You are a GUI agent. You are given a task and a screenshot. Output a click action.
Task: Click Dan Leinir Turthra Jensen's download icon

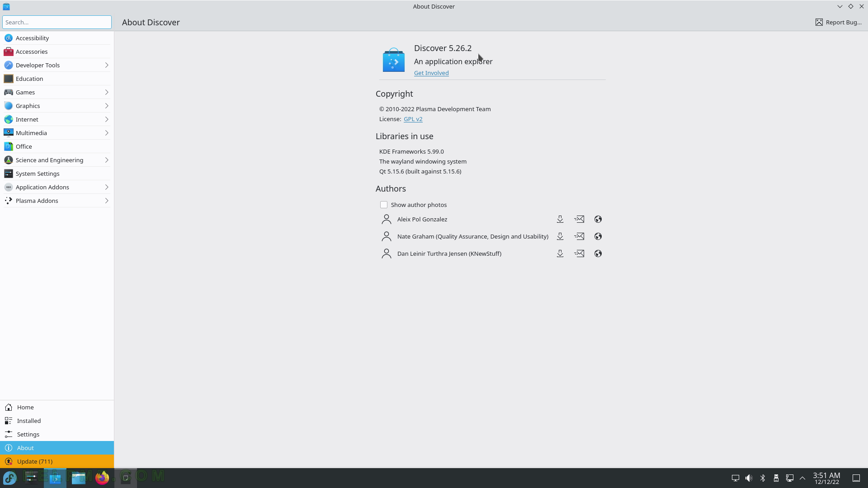click(560, 253)
